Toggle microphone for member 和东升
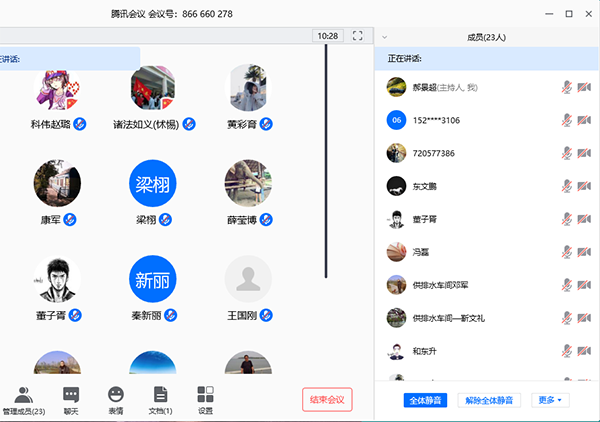 (567, 351)
